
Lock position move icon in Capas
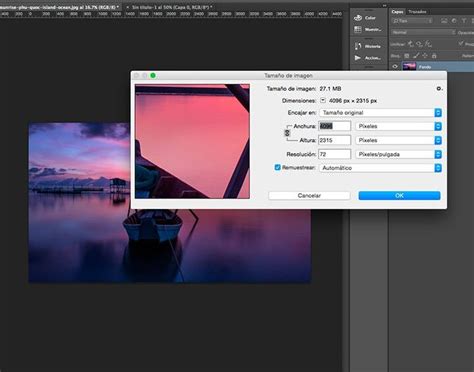tap(425, 56)
